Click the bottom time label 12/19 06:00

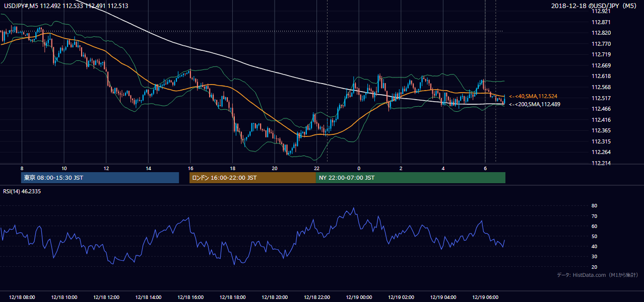coord(485,297)
